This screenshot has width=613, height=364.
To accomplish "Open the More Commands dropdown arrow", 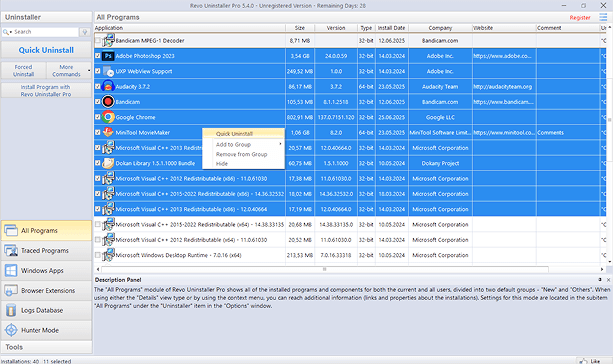I will point(89,70).
